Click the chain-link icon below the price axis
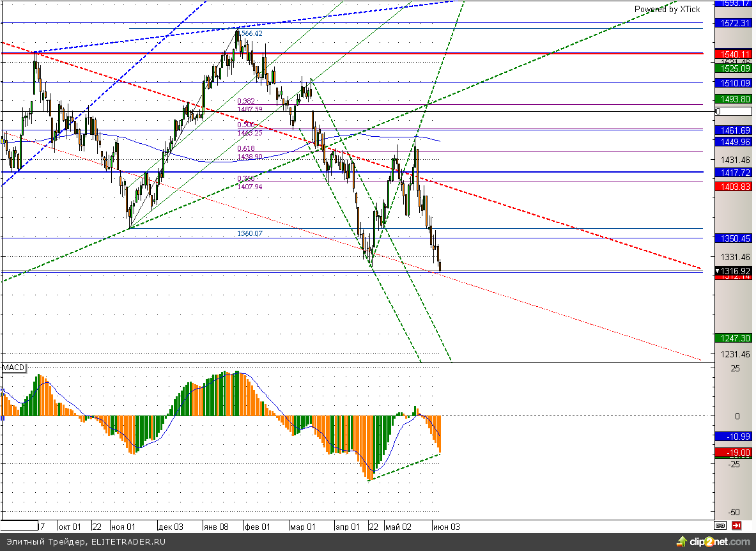756x551 pixels. pos(720,526)
